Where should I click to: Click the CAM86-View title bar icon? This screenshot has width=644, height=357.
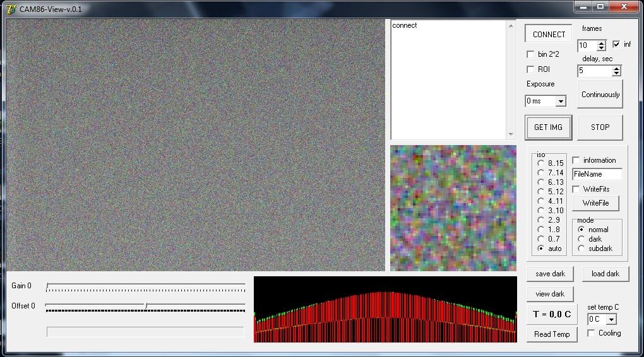point(11,9)
